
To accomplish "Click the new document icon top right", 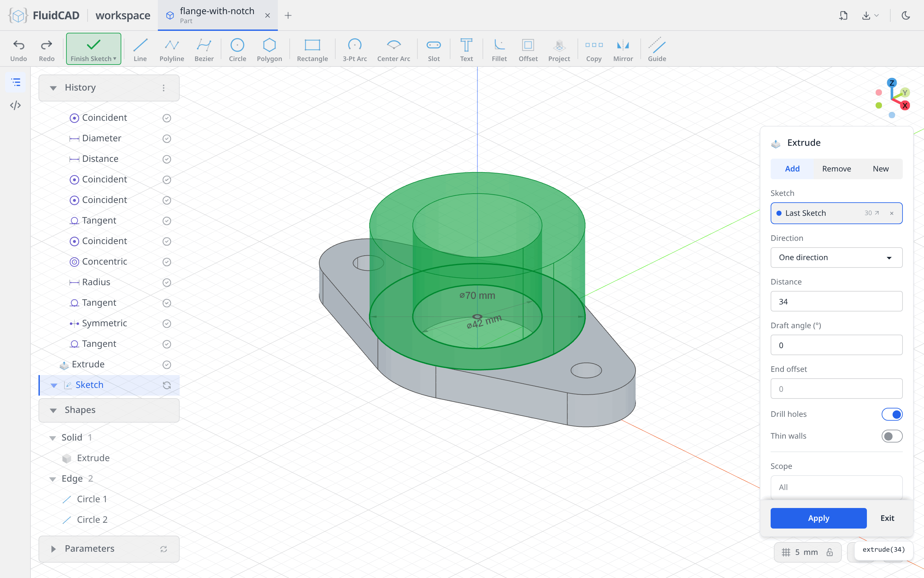I will [x=843, y=15].
